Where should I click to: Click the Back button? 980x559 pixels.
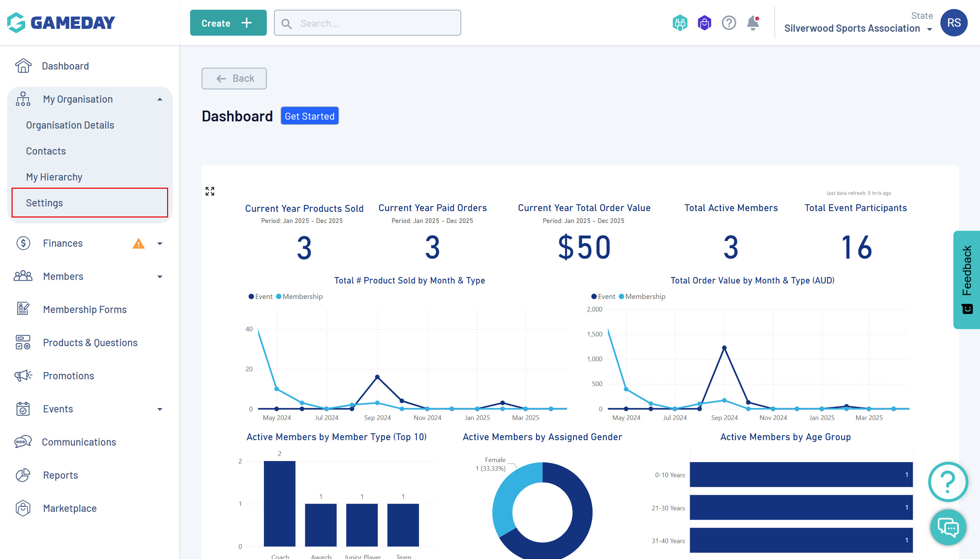tap(234, 78)
